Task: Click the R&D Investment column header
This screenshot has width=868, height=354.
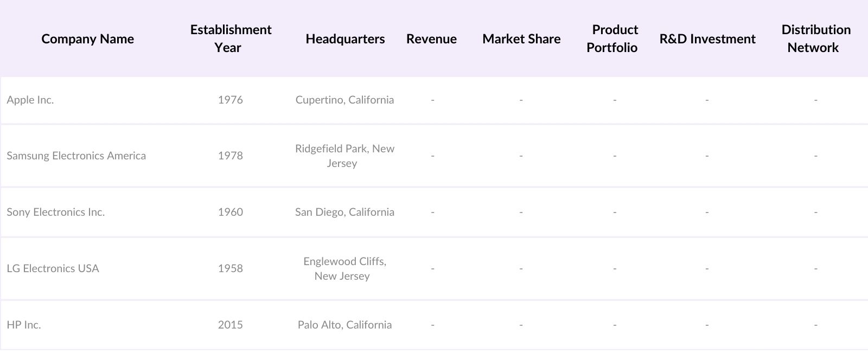Action: coord(707,39)
